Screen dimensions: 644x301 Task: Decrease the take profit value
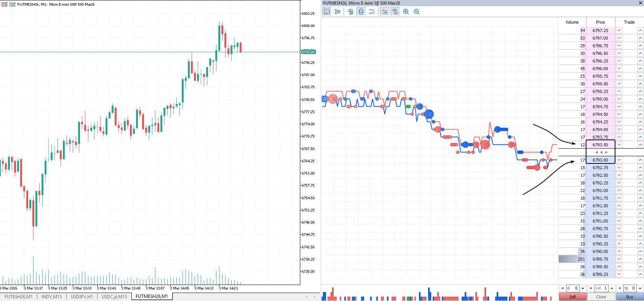(x=620, y=288)
